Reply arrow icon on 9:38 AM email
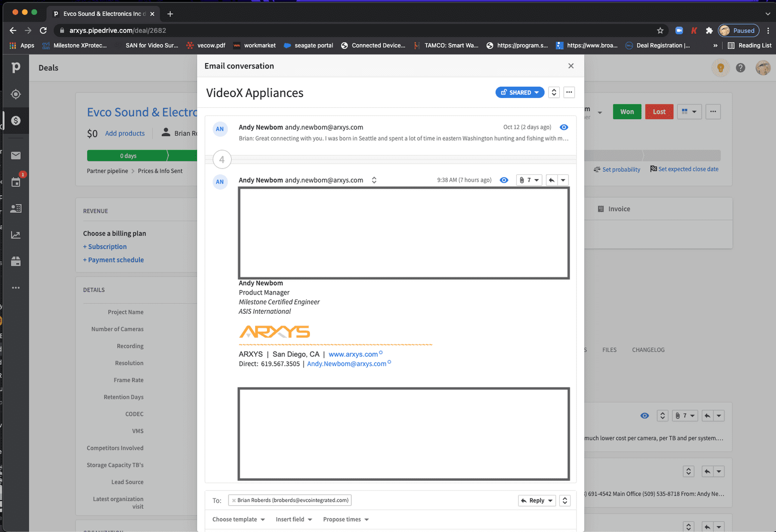This screenshot has width=776, height=532. click(552, 180)
